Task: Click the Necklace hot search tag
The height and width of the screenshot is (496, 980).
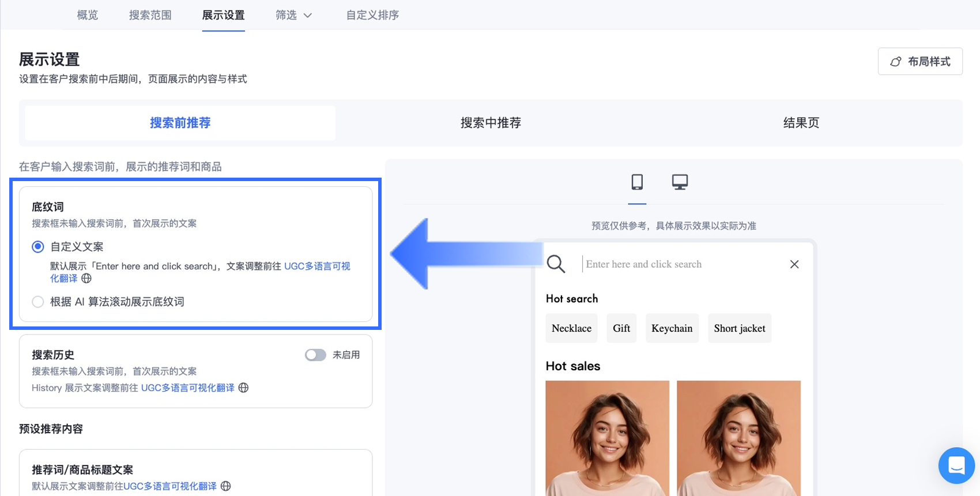Action: [572, 328]
